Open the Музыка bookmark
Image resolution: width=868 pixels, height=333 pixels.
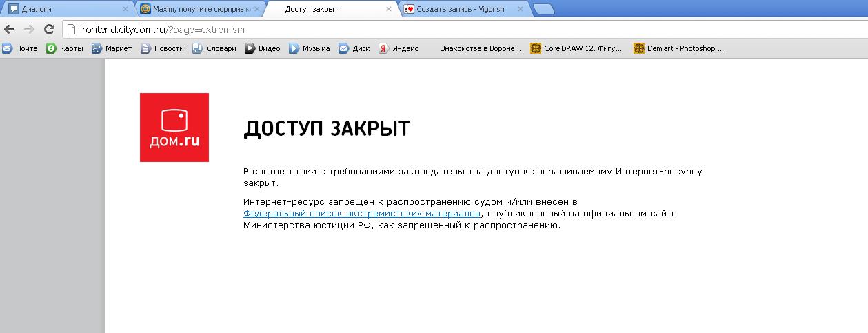[310, 48]
